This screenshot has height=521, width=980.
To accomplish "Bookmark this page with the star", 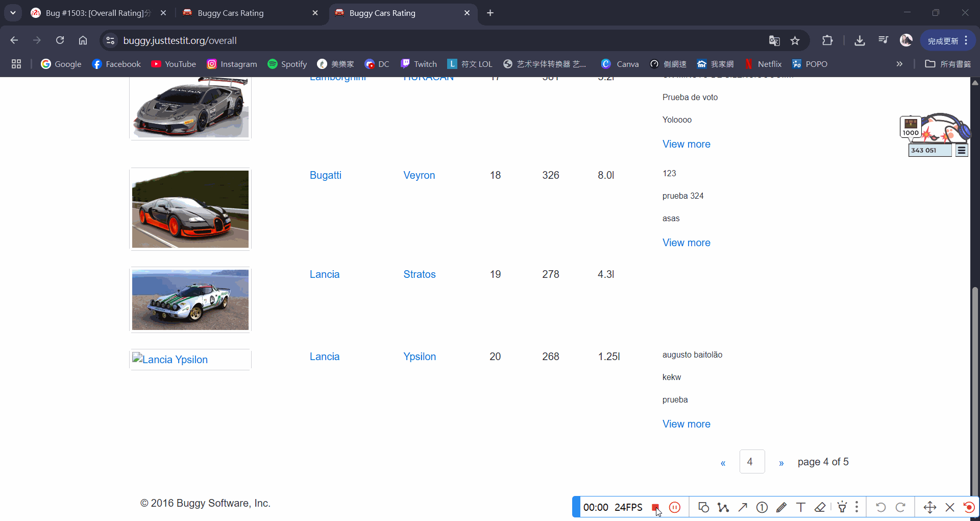I will coord(795,41).
